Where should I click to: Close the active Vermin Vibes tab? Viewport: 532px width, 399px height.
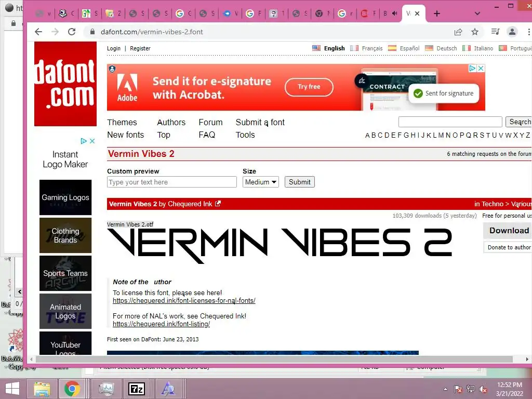417,14
